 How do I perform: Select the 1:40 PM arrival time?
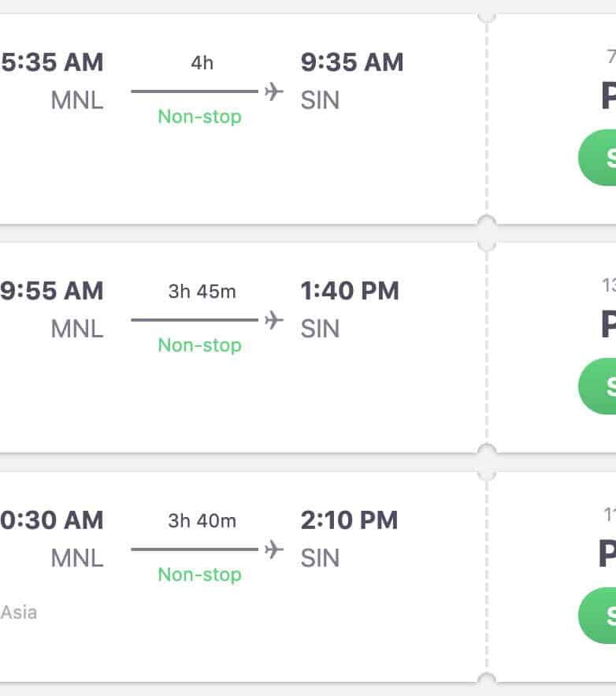pos(349,291)
